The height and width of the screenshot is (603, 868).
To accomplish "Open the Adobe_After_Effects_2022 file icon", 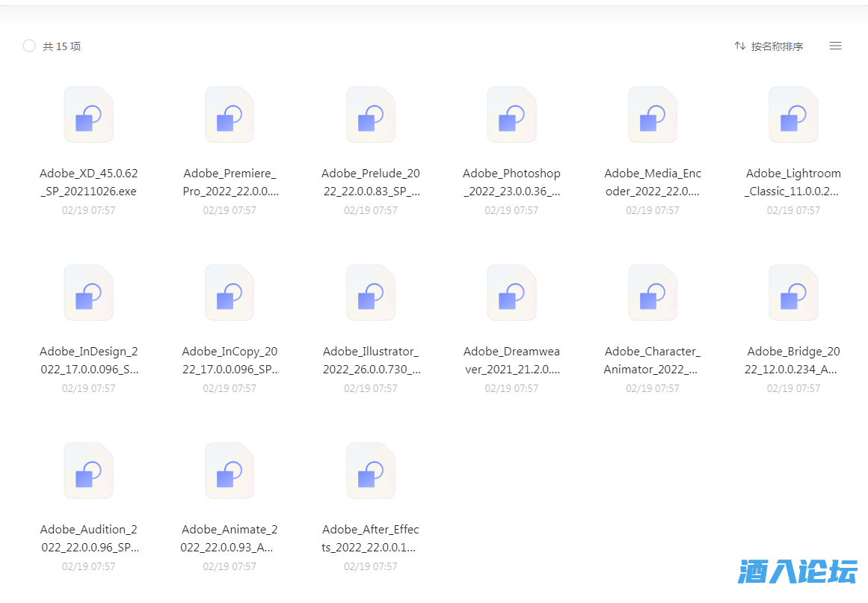I will point(371,471).
